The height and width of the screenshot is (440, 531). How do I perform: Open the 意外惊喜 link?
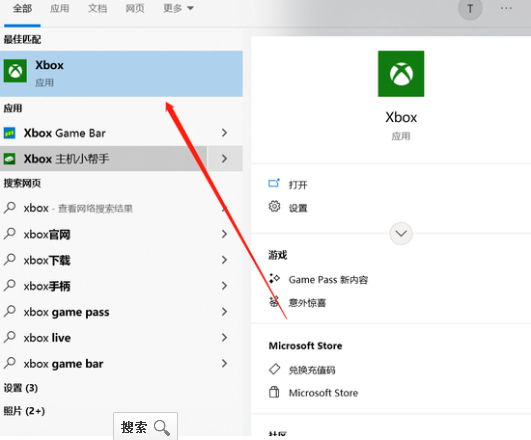307,303
